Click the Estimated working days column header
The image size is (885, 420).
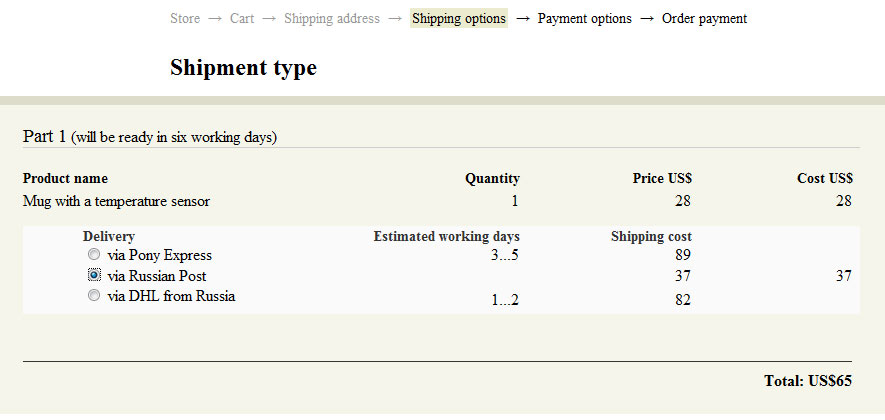[446, 237]
